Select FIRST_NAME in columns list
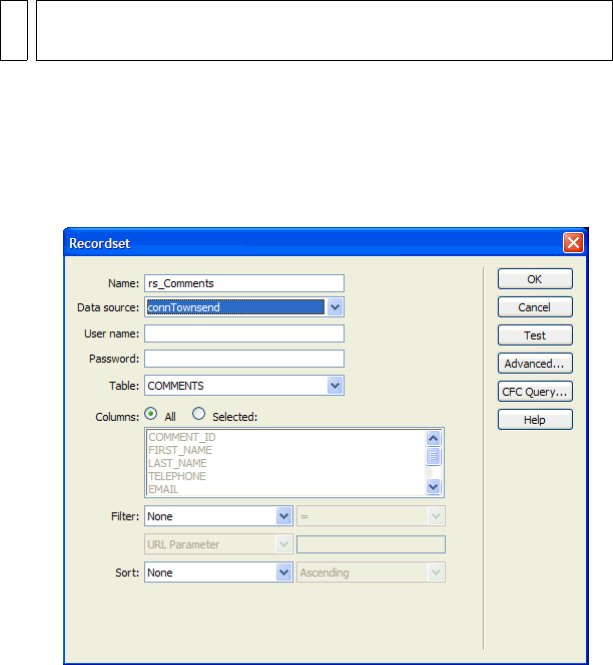613x665 pixels. pos(180,450)
